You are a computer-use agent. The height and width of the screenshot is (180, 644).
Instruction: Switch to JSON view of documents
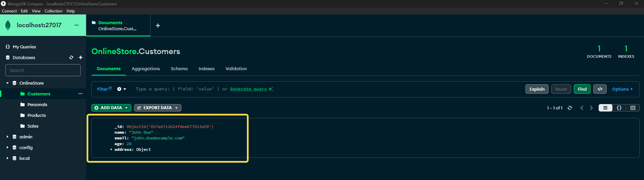click(x=619, y=108)
